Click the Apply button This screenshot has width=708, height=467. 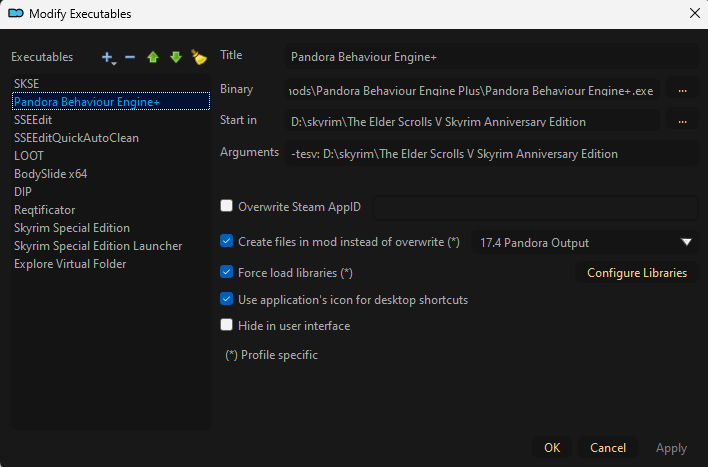click(x=671, y=448)
